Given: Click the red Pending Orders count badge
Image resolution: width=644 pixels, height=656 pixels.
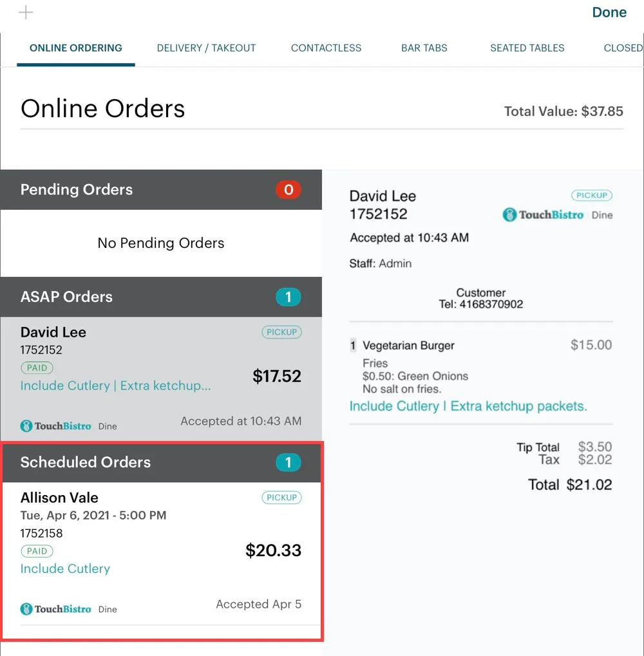Looking at the screenshot, I should (x=289, y=189).
